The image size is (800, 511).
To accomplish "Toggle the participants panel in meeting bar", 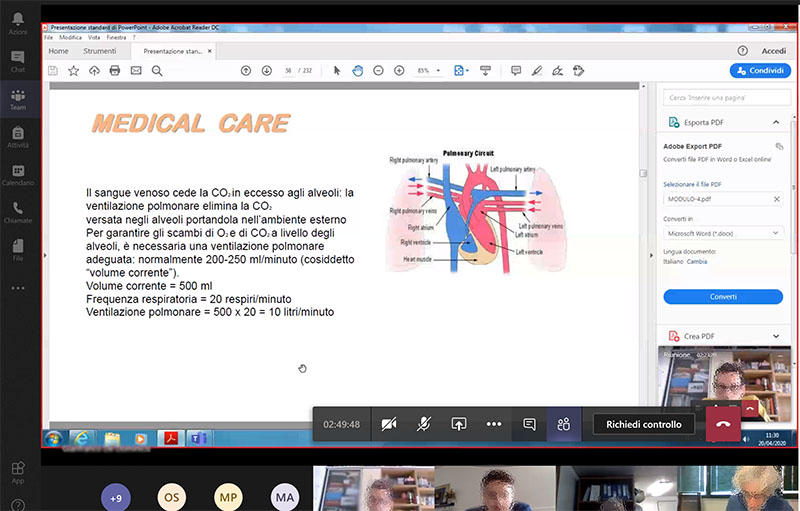I will [x=564, y=424].
